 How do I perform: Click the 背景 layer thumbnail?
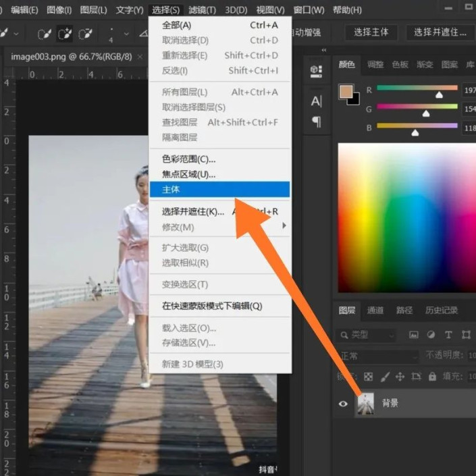(366, 404)
